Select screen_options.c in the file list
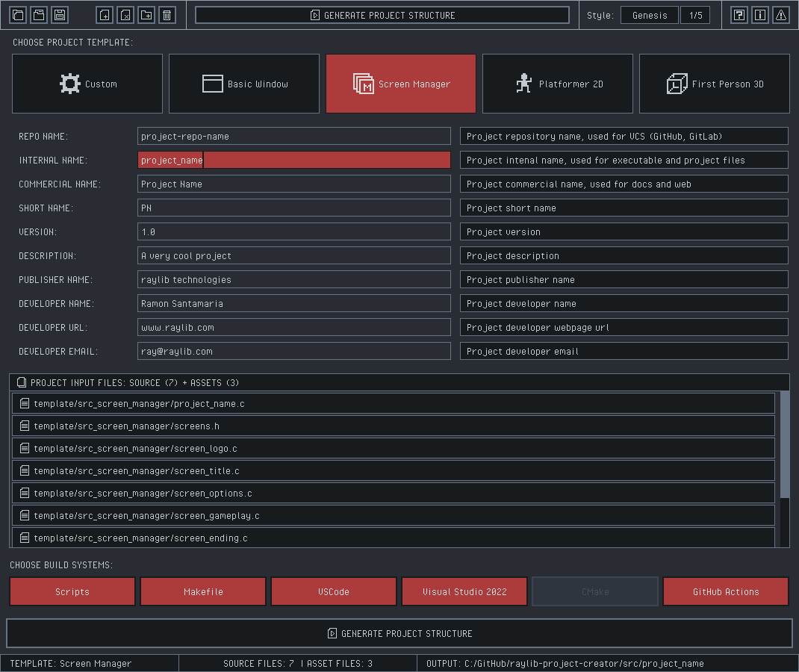 pos(394,494)
